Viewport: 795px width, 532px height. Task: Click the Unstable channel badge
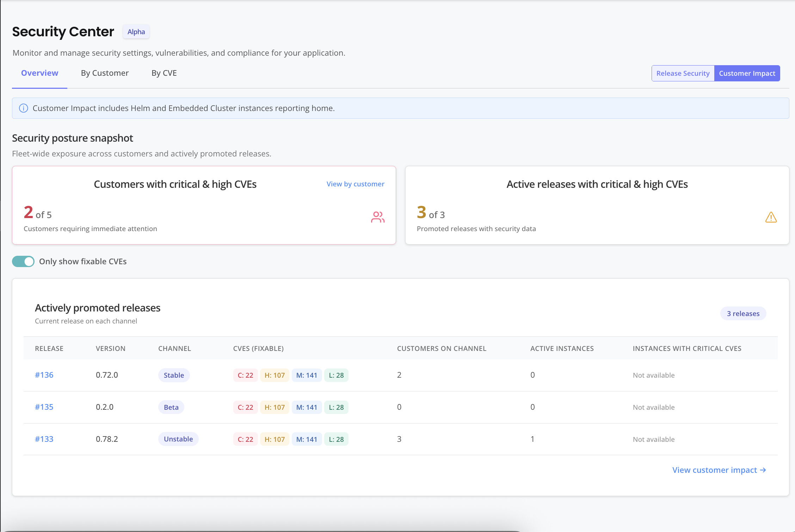(x=178, y=439)
